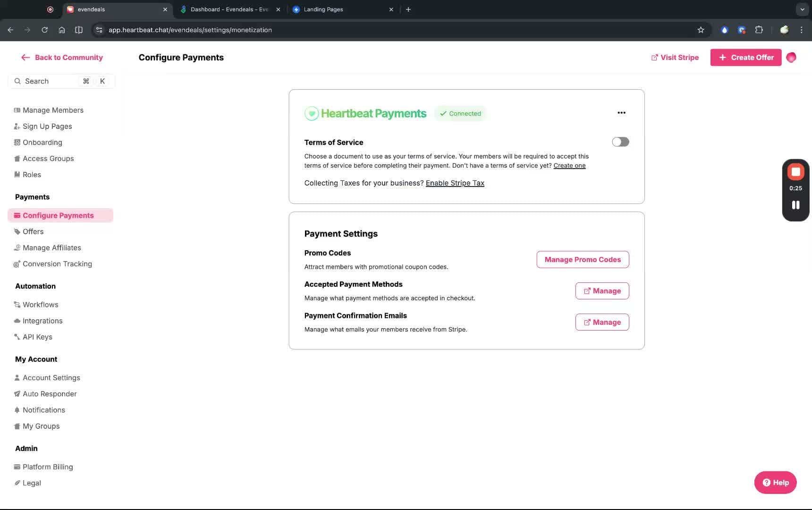Open Notifications via the bell icon
Image resolution: width=812 pixels, height=510 pixels.
coord(17,410)
